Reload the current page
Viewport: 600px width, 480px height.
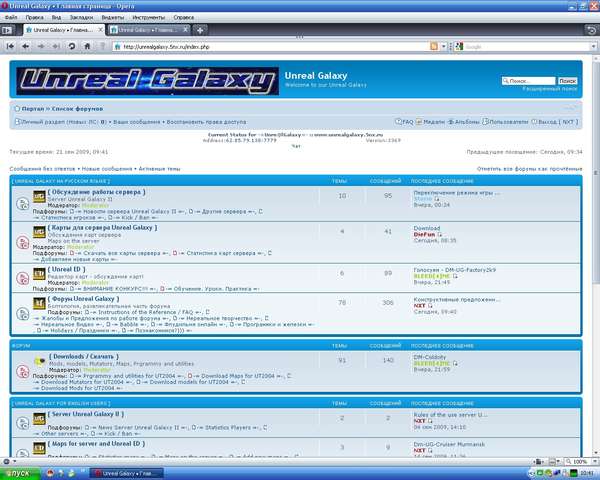(x=72, y=46)
